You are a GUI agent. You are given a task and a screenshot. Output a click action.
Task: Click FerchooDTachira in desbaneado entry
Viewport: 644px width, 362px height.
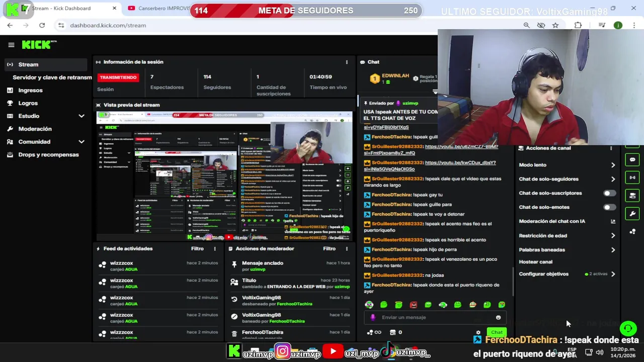(294, 304)
